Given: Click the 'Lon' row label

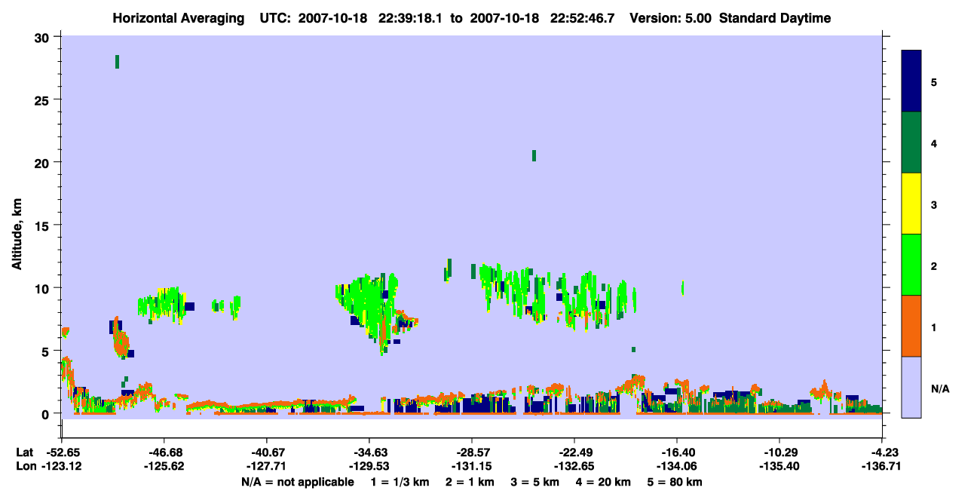Looking at the screenshot, I should (x=25, y=466).
